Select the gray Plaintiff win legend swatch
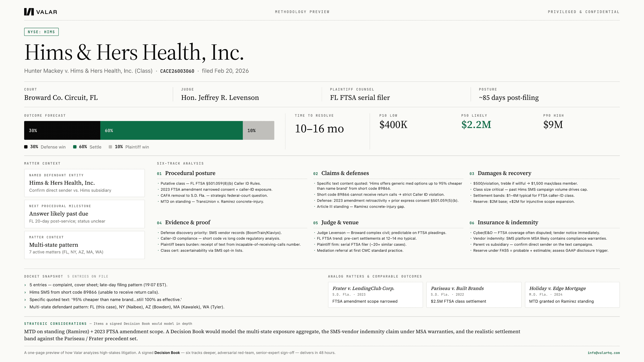 [x=110, y=147]
